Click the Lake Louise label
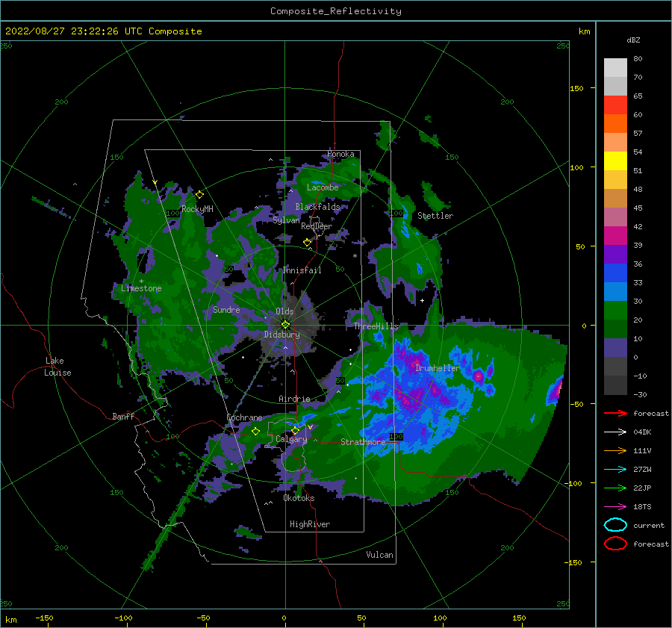672x628 pixels. click(x=57, y=367)
